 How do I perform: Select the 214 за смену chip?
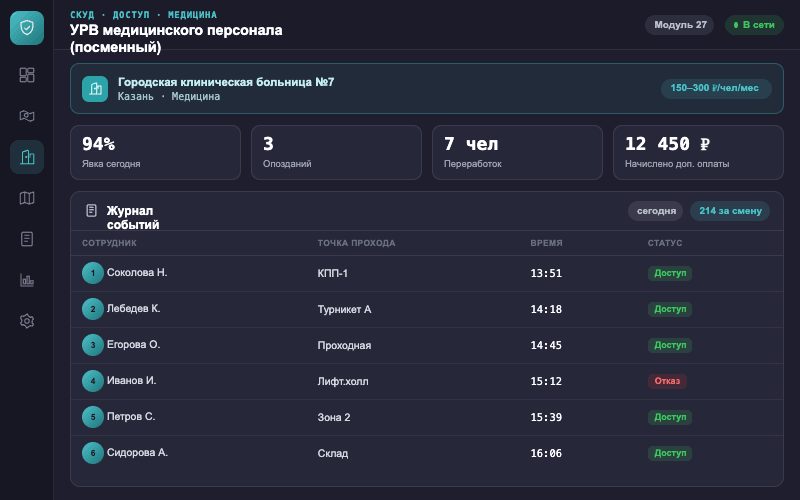pyautogui.click(x=730, y=211)
